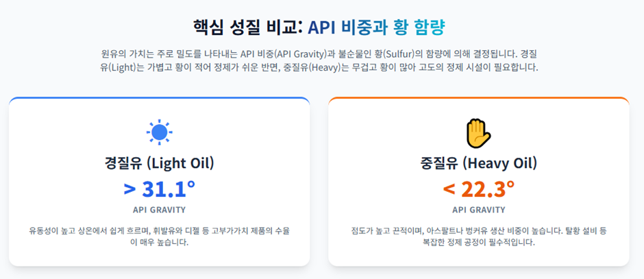Click the Light Oil card's blue top border

click(x=160, y=98)
